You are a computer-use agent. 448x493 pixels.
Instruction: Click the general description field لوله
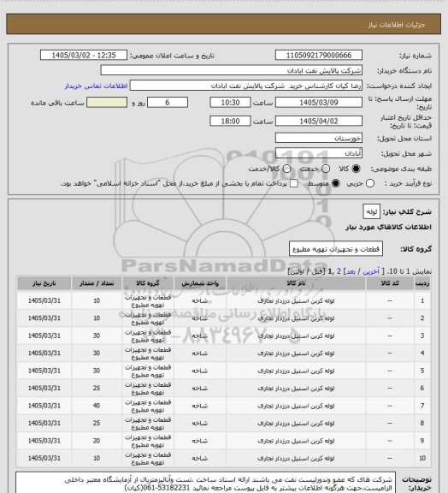[372, 211]
